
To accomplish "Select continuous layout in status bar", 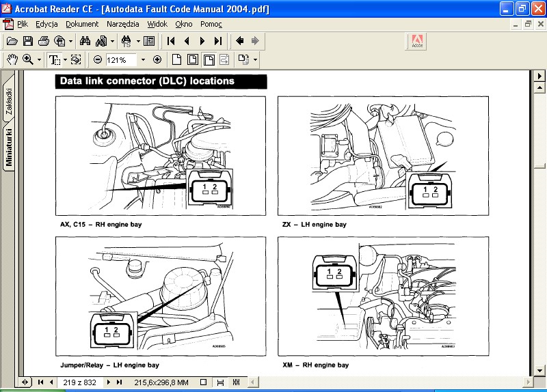I will [x=220, y=382].
